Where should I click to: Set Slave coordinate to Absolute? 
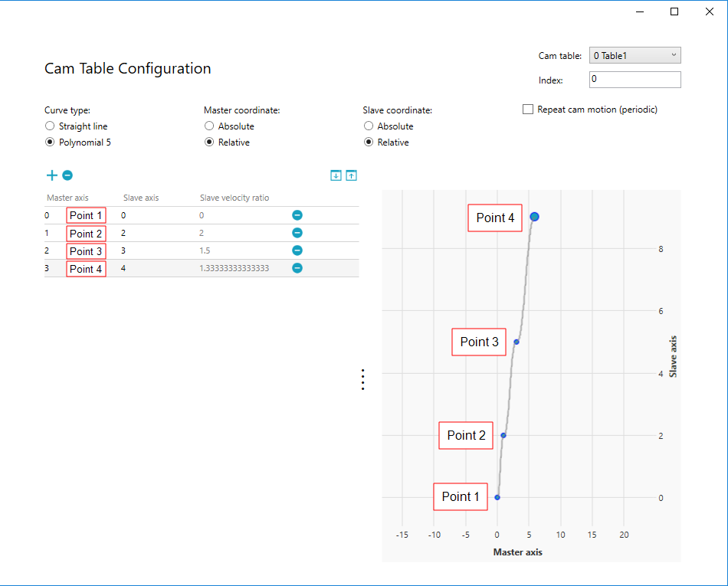369,126
